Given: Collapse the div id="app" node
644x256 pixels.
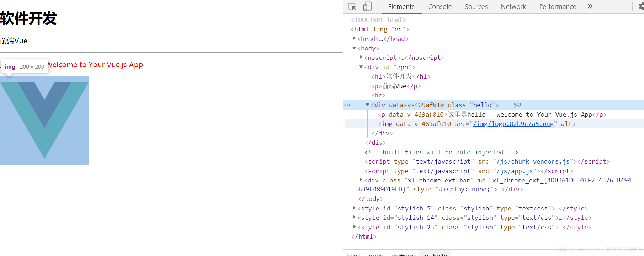Looking at the screenshot, I should pyautogui.click(x=361, y=67).
